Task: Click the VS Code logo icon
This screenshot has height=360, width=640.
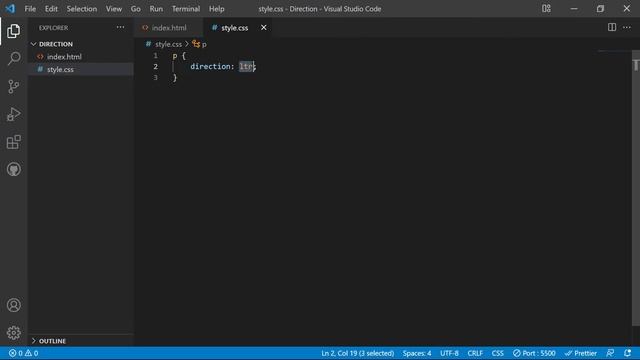Action: [10, 9]
